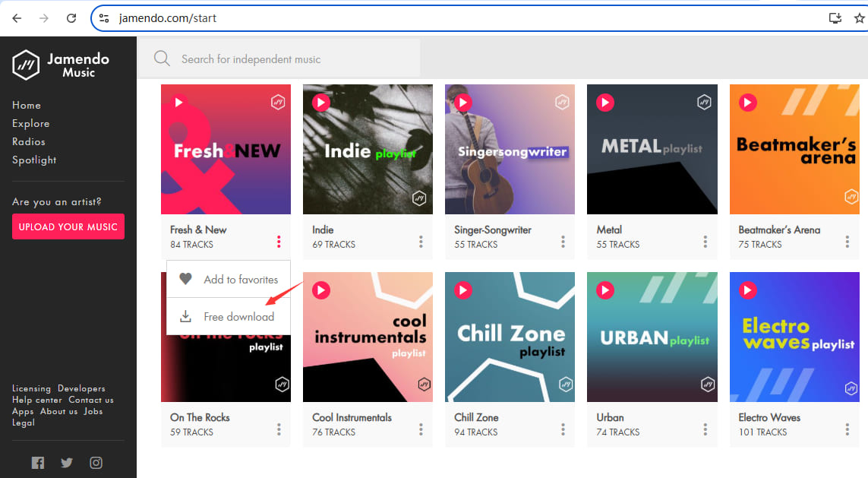
Task: Click the Singer-Songwriter playlist title
Action: click(x=493, y=230)
